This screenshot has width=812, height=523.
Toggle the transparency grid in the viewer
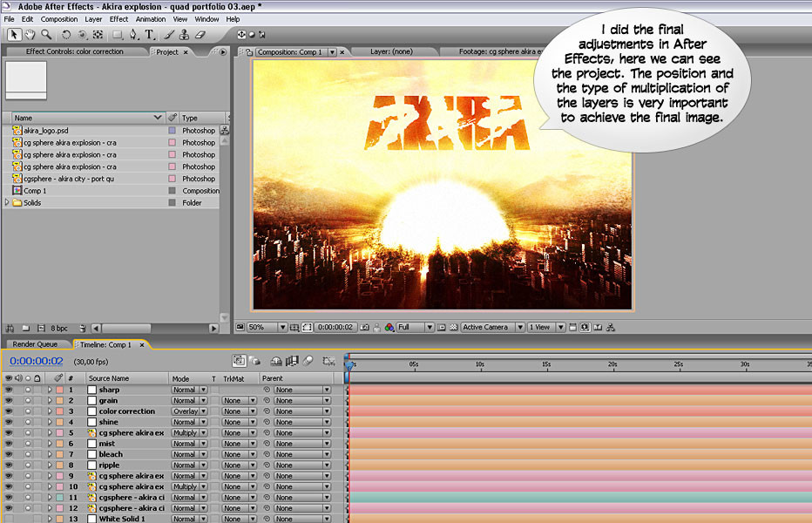pyautogui.click(x=454, y=328)
